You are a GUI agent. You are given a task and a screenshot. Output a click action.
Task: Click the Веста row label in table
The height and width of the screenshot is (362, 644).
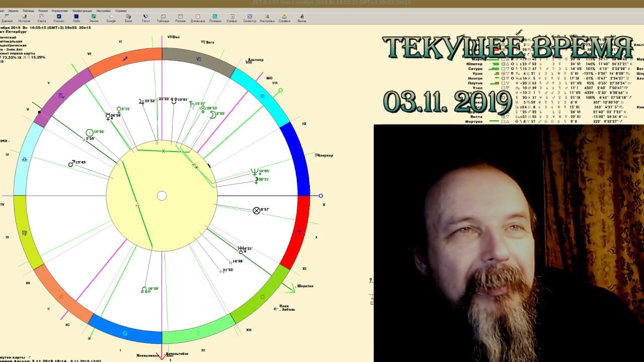[476, 117]
